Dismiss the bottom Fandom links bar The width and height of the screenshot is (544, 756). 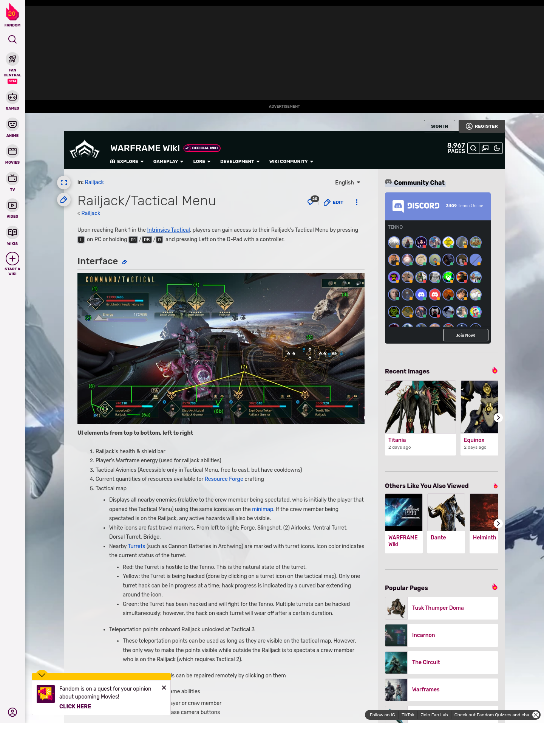coord(536,715)
